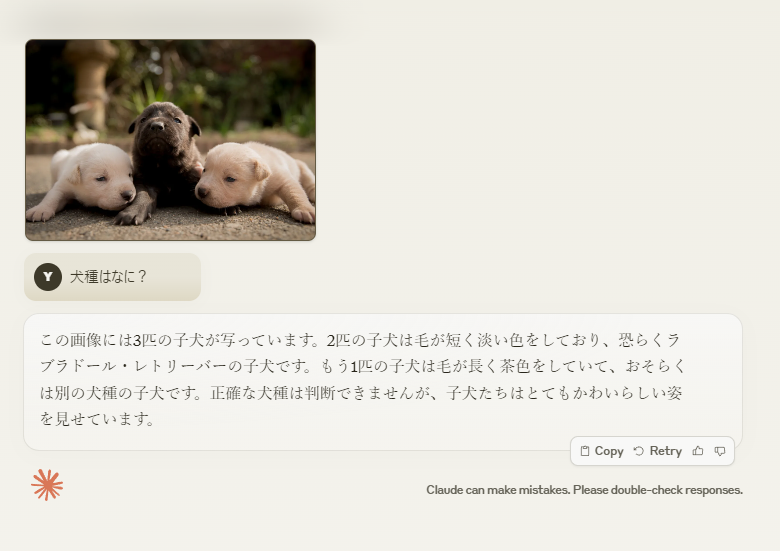Click the response's first line about 3匹の子犬

360,340
